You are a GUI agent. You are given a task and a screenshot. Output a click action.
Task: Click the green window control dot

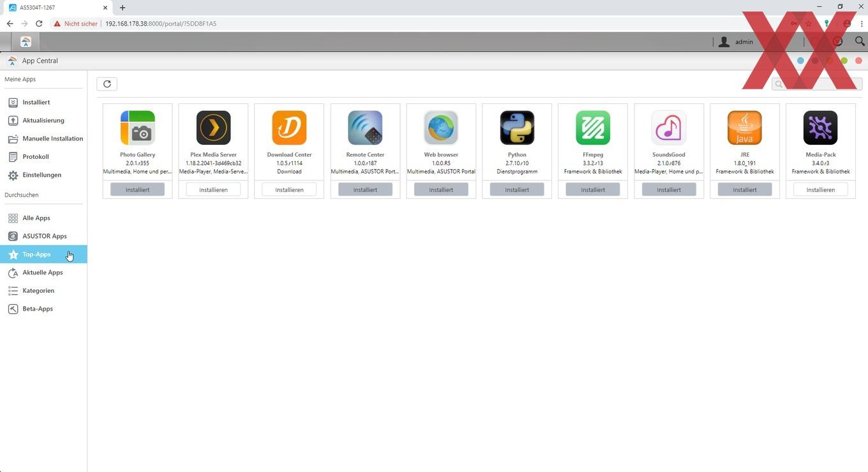(x=844, y=61)
